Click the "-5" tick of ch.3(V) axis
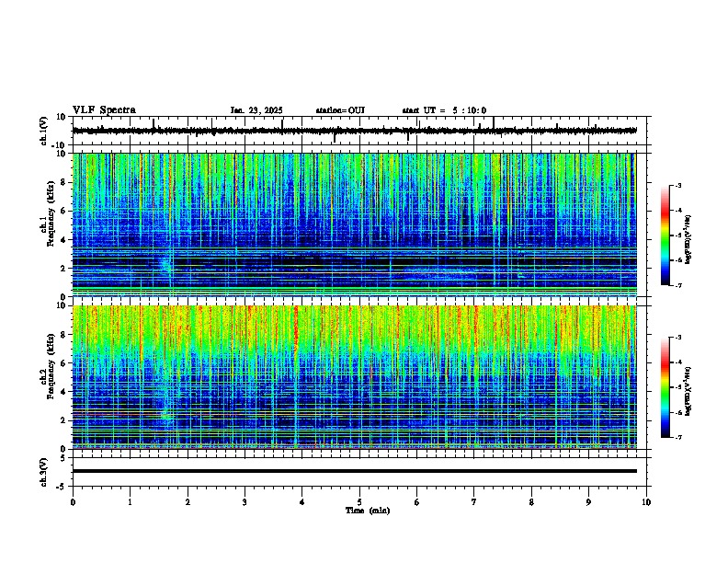 point(62,487)
